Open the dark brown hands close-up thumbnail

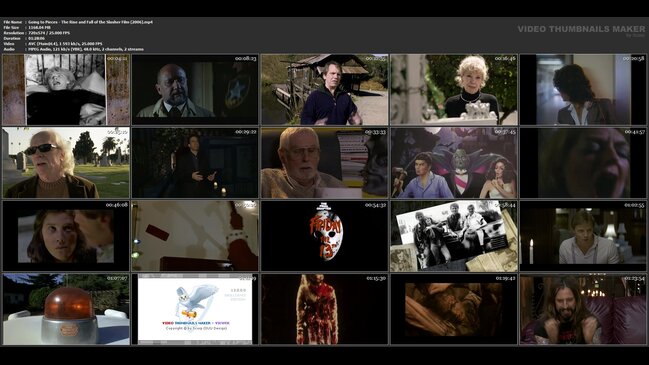click(x=454, y=309)
